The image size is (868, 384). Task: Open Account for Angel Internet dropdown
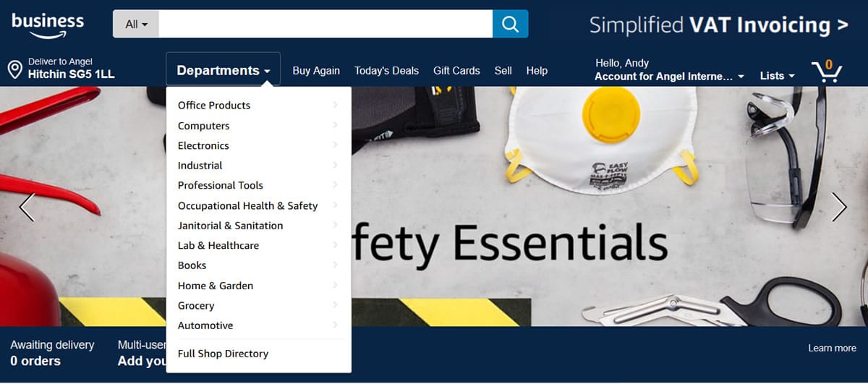click(x=668, y=76)
